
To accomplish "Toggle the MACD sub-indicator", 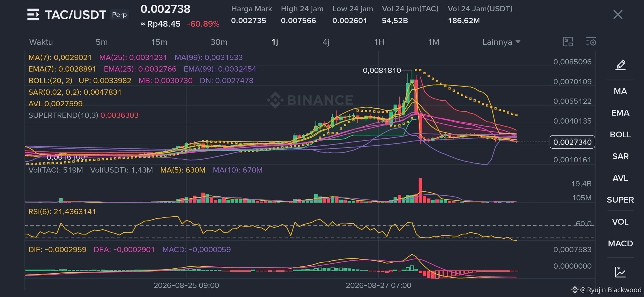I will pos(620,244).
